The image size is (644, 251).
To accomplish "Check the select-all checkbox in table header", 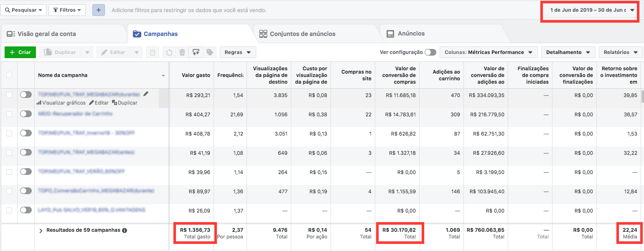I will (x=9, y=75).
